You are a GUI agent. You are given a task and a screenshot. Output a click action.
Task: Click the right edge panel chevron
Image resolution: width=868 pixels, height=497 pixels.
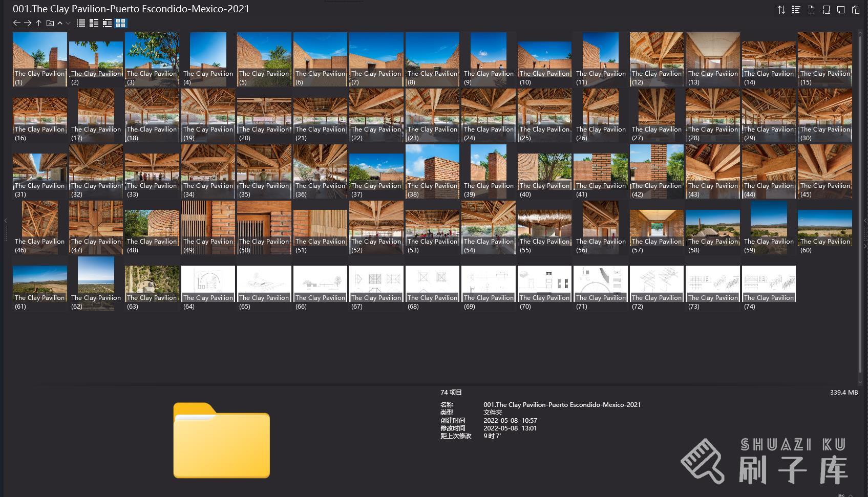click(865, 221)
